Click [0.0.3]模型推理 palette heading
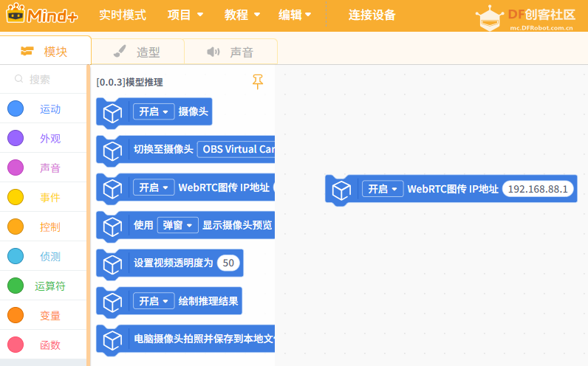The height and width of the screenshot is (366, 588). [130, 82]
